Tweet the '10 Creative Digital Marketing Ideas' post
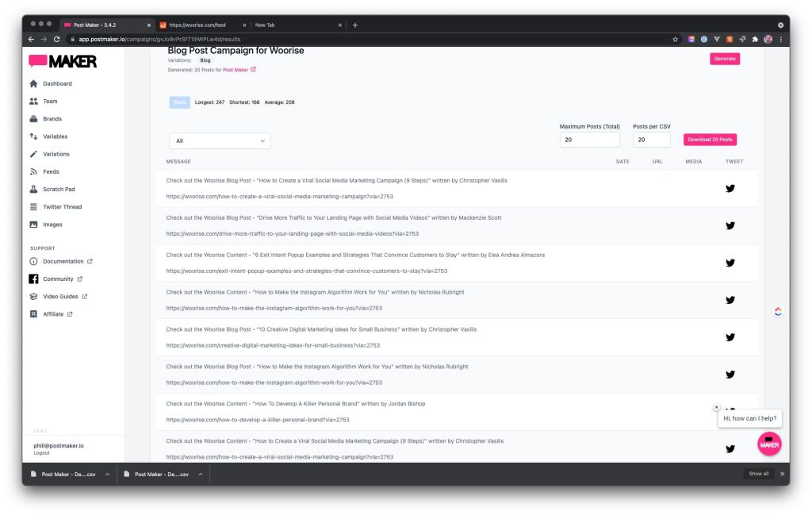 point(730,337)
